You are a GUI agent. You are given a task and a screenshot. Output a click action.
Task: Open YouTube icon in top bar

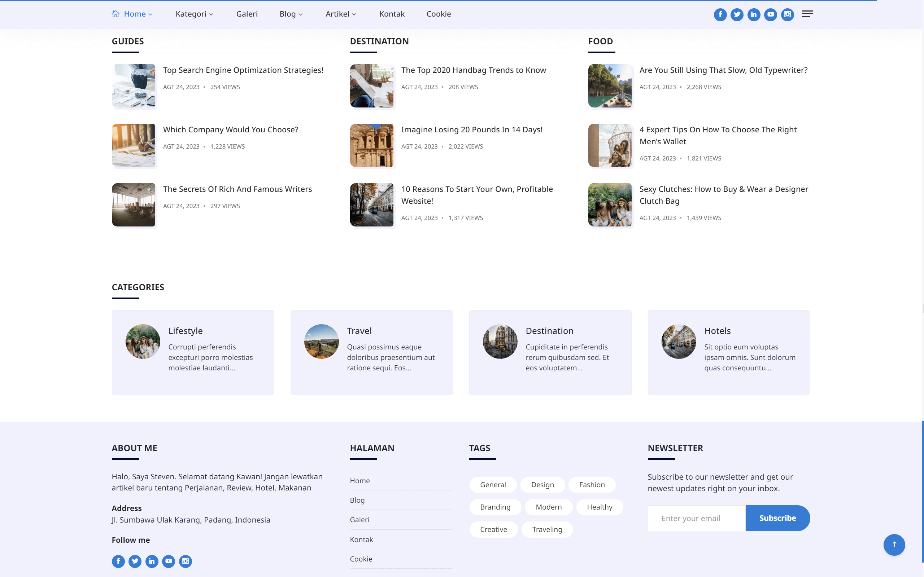point(771,14)
